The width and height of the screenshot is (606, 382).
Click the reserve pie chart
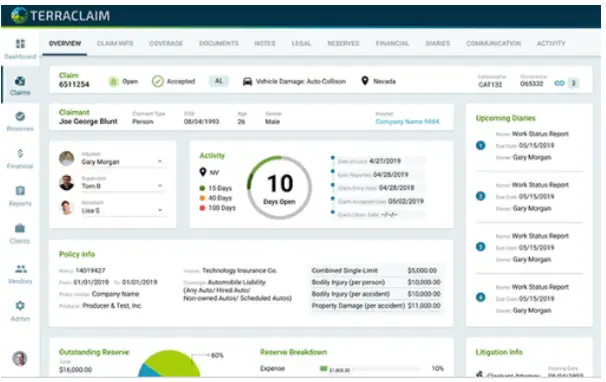tap(169, 363)
